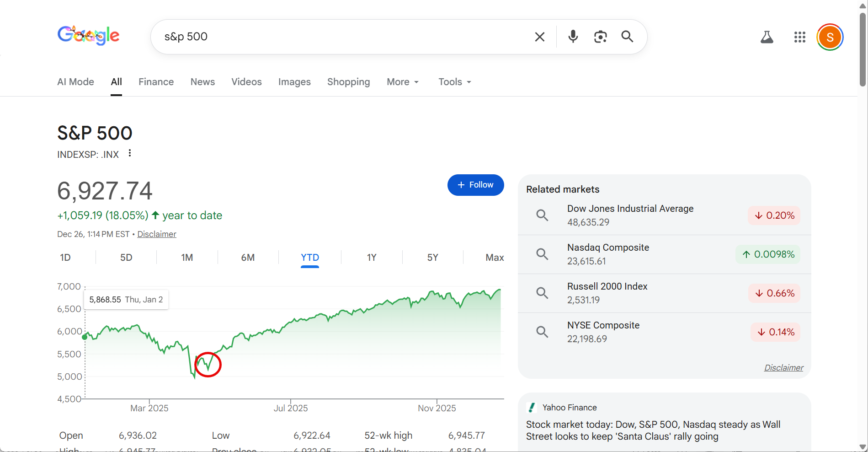Open Google Lens image search
Image resolution: width=868 pixels, height=452 pixels.
click(x=600, y=37)
